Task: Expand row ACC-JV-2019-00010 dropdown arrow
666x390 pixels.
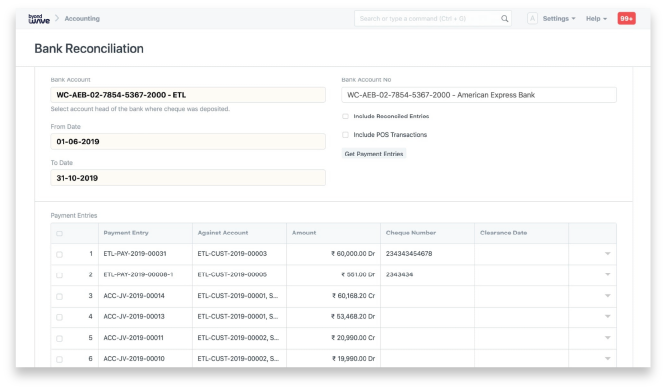Action: [607, 359]
